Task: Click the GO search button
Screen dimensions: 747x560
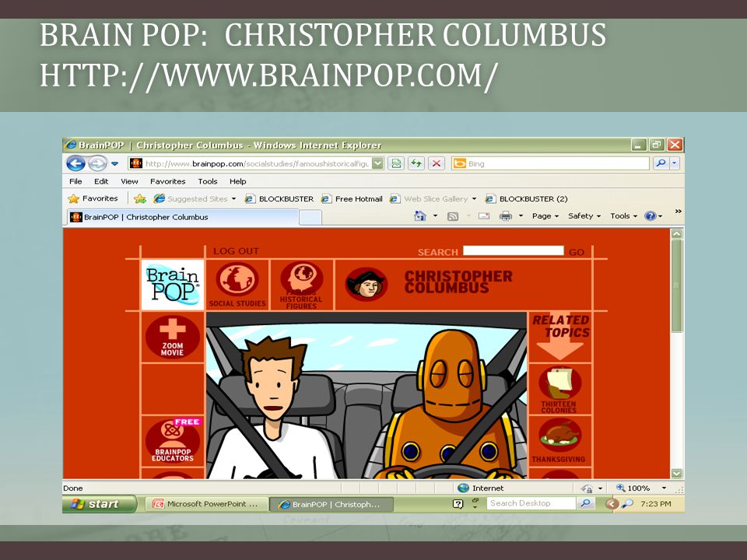Action: click(577, 252)
